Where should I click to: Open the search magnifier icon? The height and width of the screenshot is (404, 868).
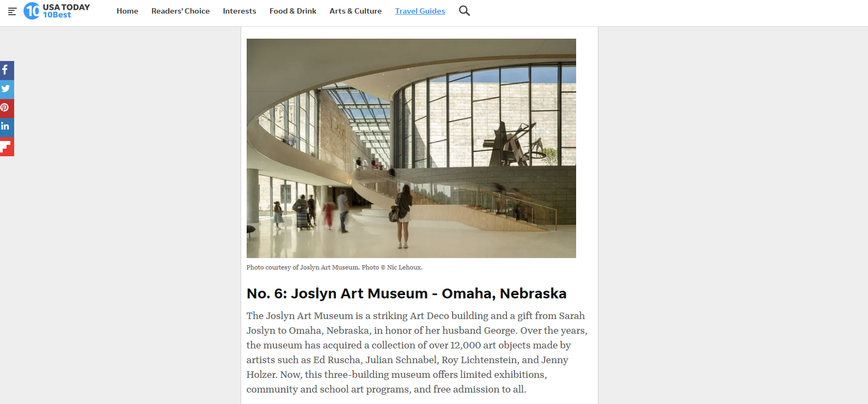[x=464, y=11]
